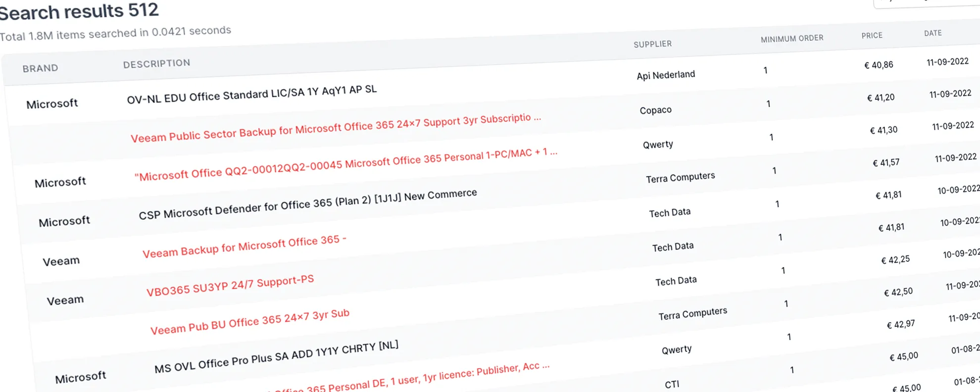Click Qwerty supplier in the € 41,30 row
The image size is (980, 392).
(658, 145)
